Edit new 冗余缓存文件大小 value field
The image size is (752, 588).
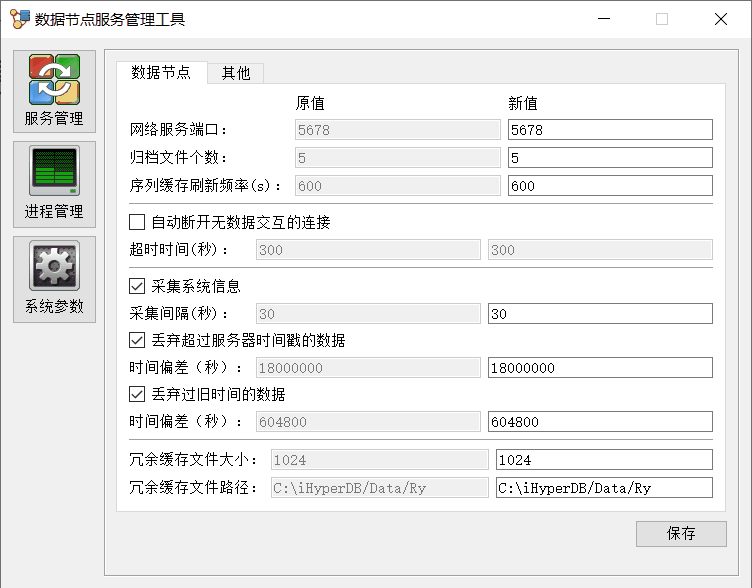604,460
